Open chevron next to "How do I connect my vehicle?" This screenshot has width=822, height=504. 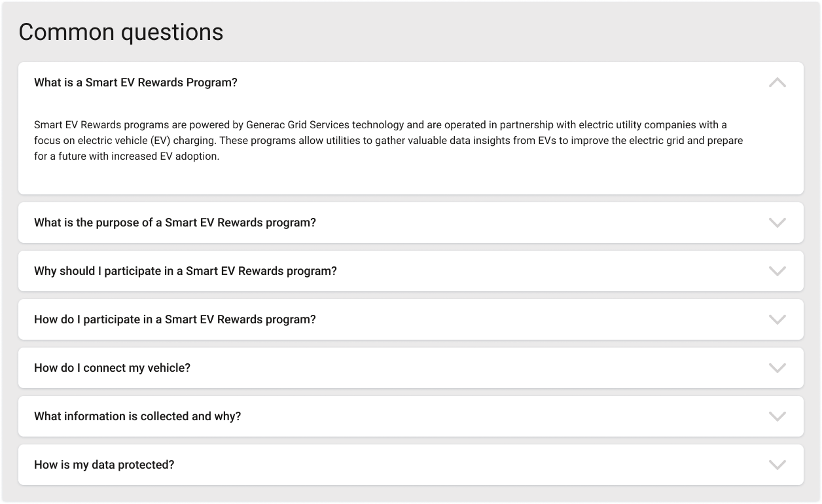tap(777, 368)
